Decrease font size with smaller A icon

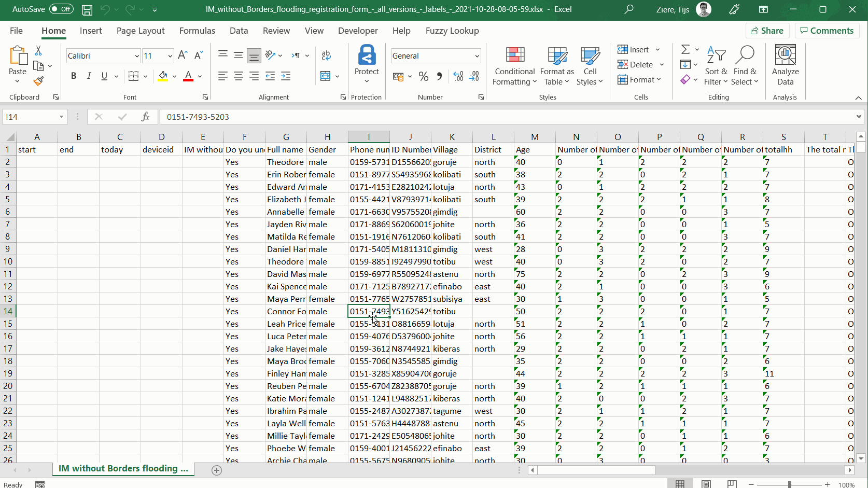point(199,55)
